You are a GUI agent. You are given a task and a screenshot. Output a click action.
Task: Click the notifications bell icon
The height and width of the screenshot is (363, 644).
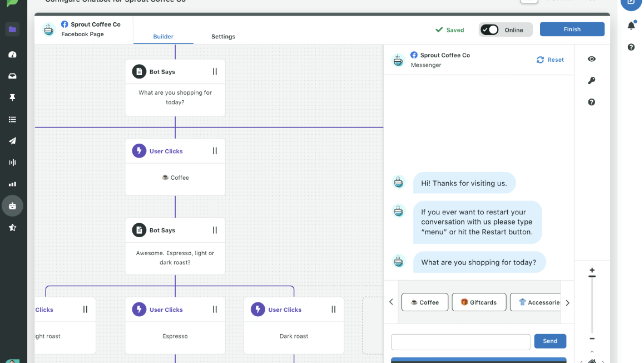pos(631,26)
